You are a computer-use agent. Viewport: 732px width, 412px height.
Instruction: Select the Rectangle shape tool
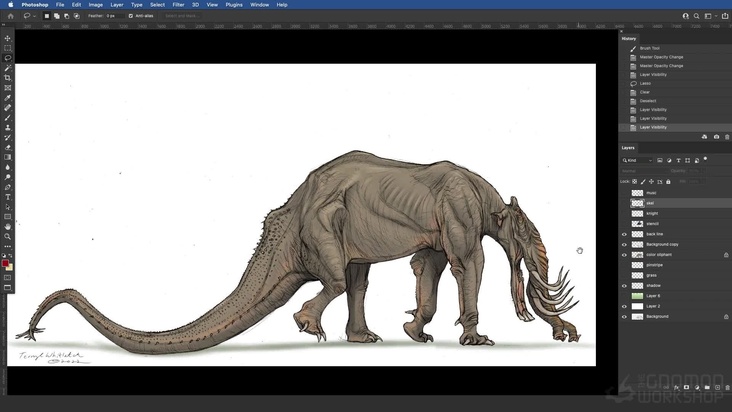click(x=7, y=217)
